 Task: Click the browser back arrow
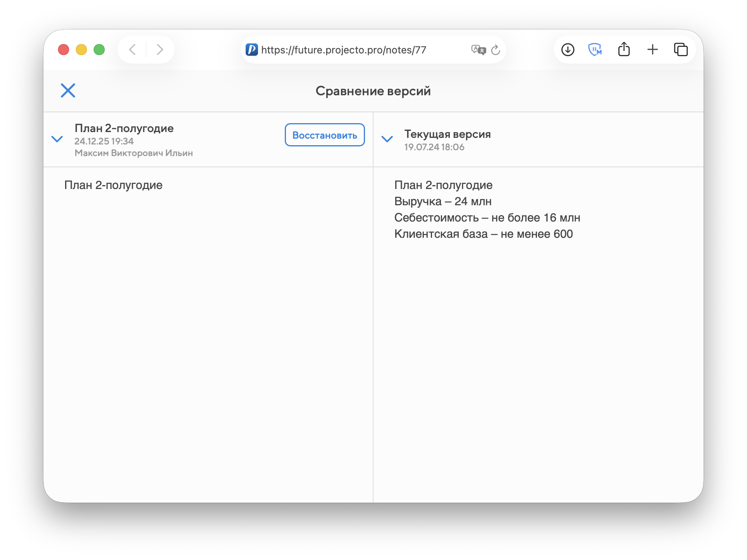pos(133,50)
